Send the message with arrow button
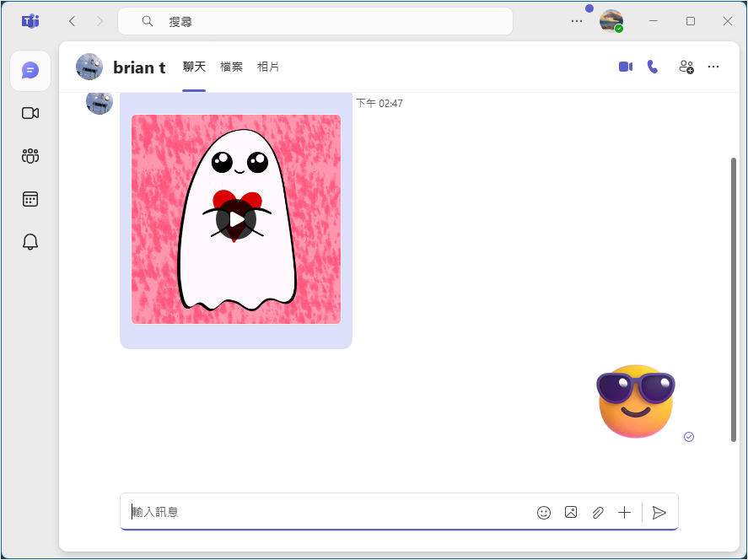This screenshot has width=748, height=560. (659, 512)
